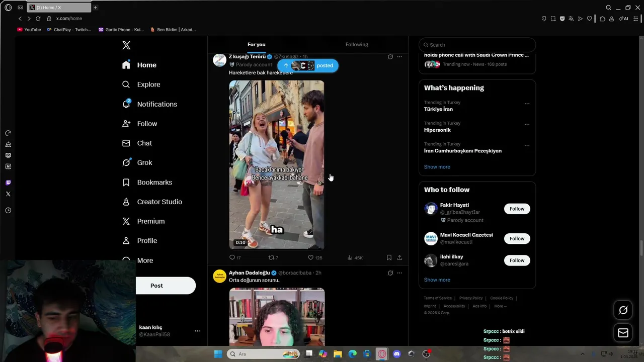The height and width of the screenshot is (362, 644).
Task: View analytics of the 45K views post
Action: click(x=355, y=257)
